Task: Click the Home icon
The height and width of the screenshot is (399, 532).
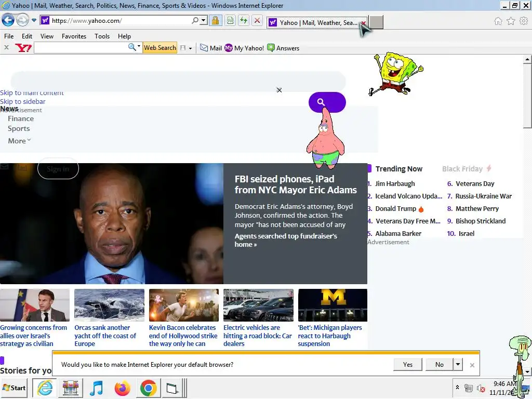Action: (x=498, y=21)
